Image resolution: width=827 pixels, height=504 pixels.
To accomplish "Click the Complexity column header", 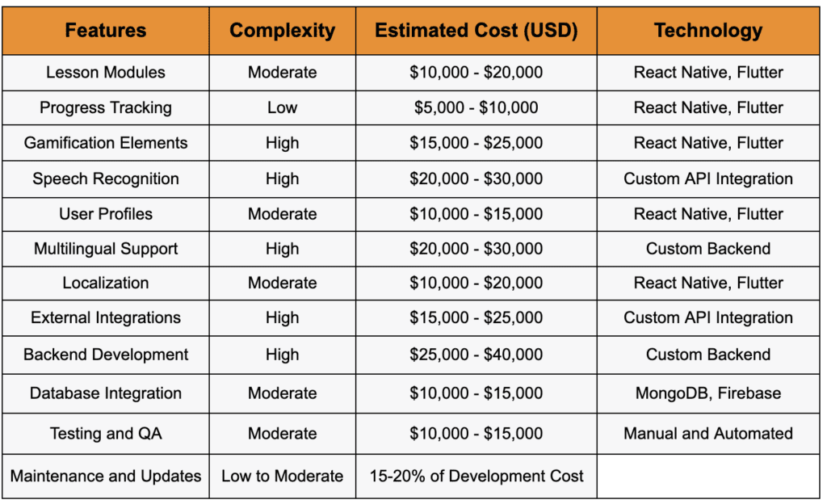I will click(x=282, y=31).
